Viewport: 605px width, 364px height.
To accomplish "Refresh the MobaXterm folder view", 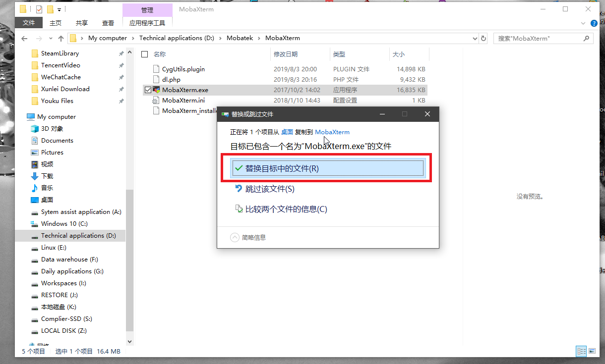I will click(x=484, y=38).
